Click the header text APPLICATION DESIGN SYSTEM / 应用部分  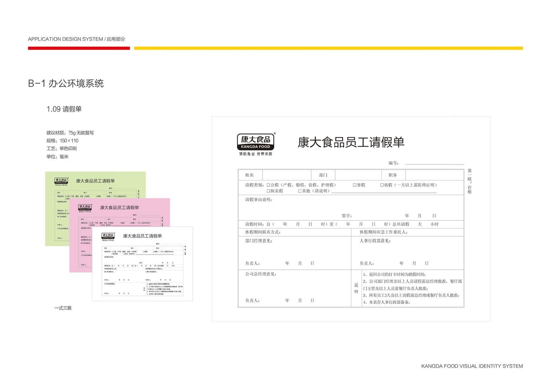(x=77, y=39)
